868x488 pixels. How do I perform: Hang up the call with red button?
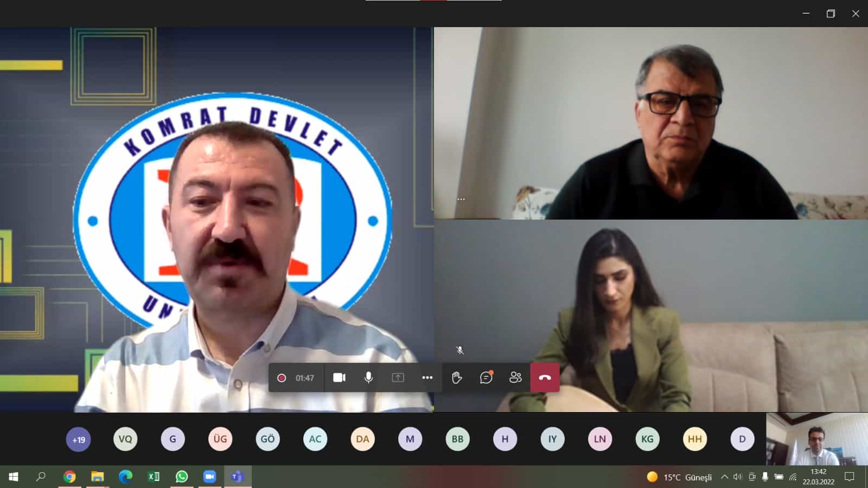pyautogui.click(x=545, y=377)
